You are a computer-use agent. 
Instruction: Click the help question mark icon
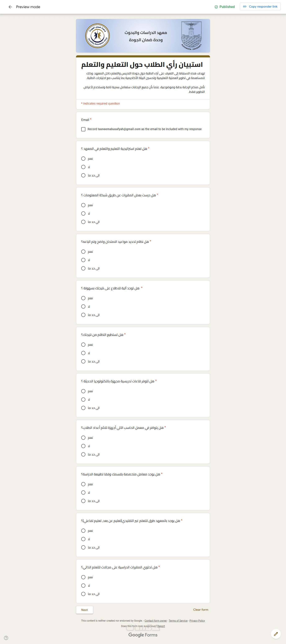[x=6, y=638]
